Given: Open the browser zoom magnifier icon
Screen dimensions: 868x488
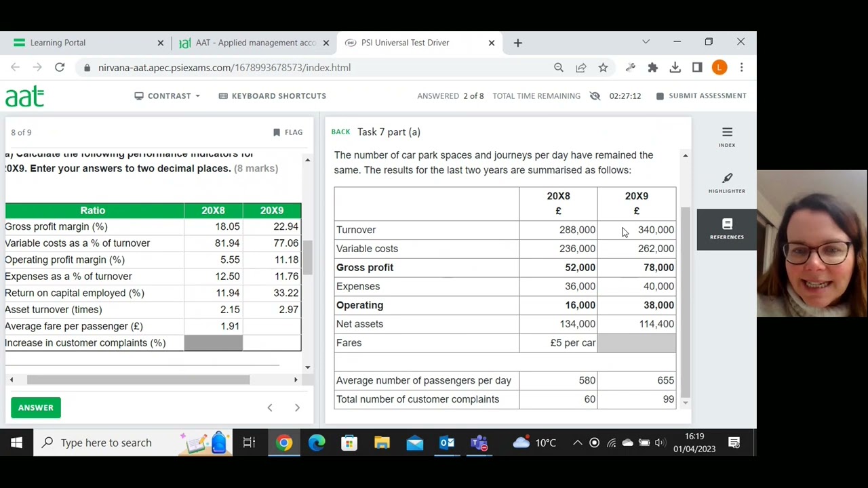Looking at the screenshot, I should coord(559,67).
